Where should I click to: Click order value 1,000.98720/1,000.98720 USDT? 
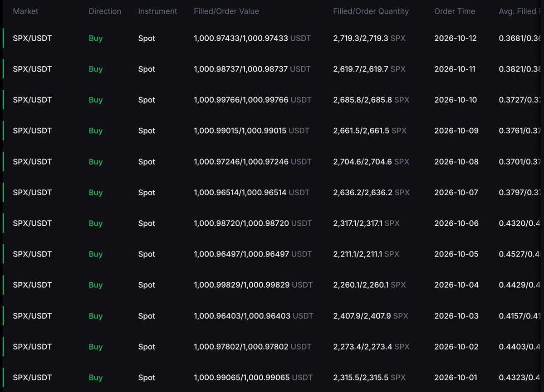coord(253,223)
